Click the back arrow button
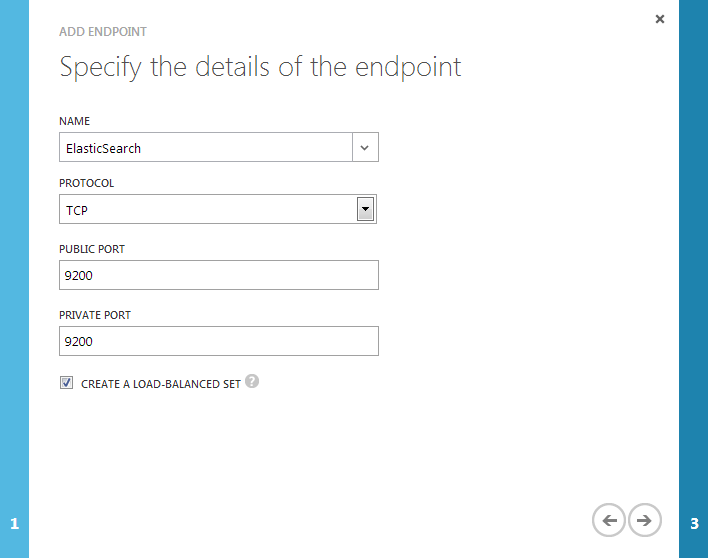The width and height of the screenshot is (708, 558). (x=609, y=520)
